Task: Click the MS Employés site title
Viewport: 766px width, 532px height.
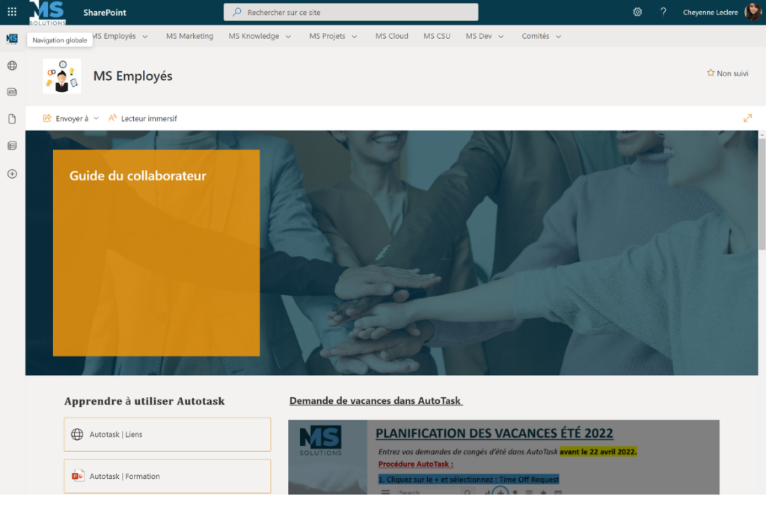Action: point(133,76)
